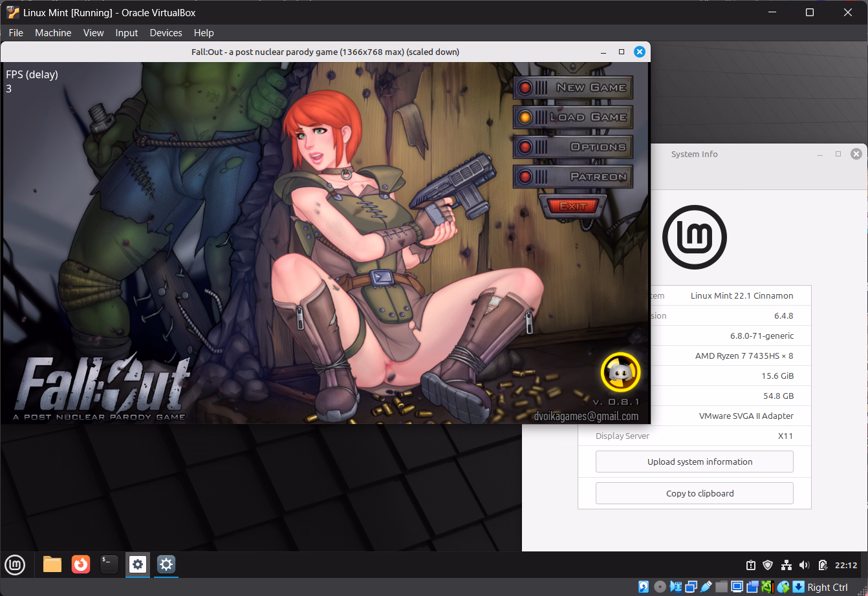Click the VirtualBox USB status icon
Screen dimensions: 868x596
(706, 587)
